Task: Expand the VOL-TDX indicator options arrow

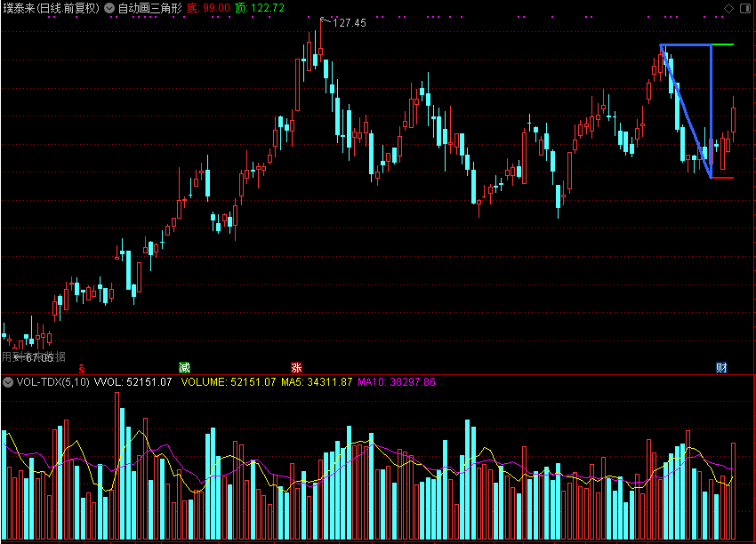Action: tap(8, 382)
